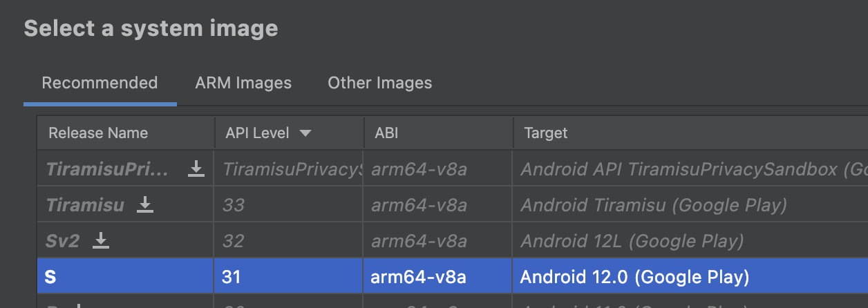Screen dimensions: 868x308
Task: Select the Tiramisu release name
Action: click(85, 205)
